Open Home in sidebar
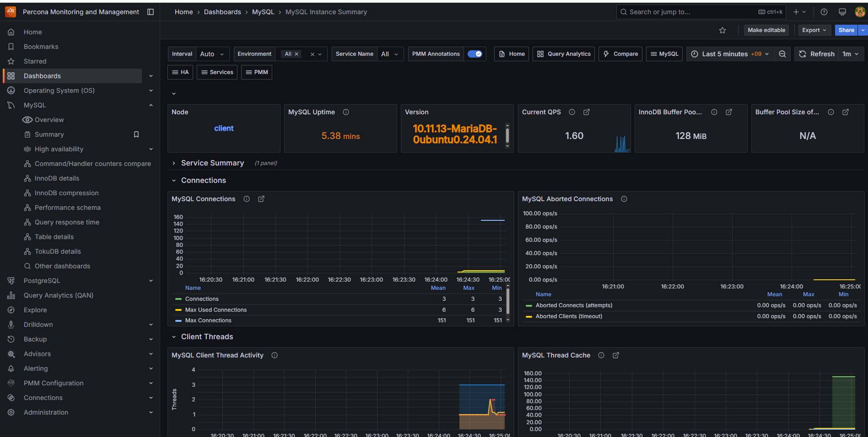This screenshot has height=437, width=868. click(32, 32)
